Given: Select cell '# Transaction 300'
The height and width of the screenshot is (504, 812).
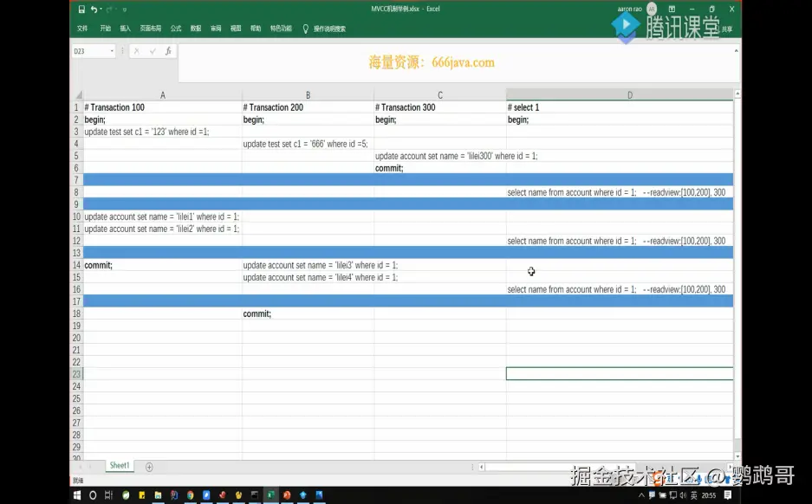Looking at the screenshot, I should coord(440,107).
